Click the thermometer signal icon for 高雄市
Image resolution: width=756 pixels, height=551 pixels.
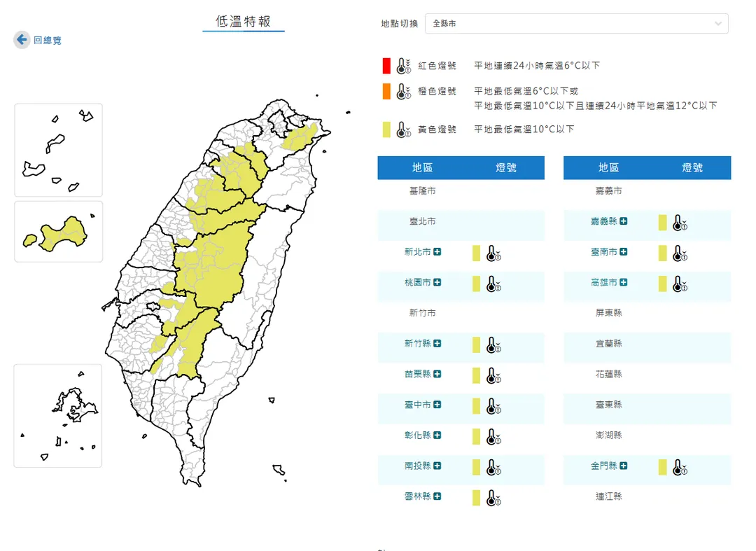[x=680, y=284]
